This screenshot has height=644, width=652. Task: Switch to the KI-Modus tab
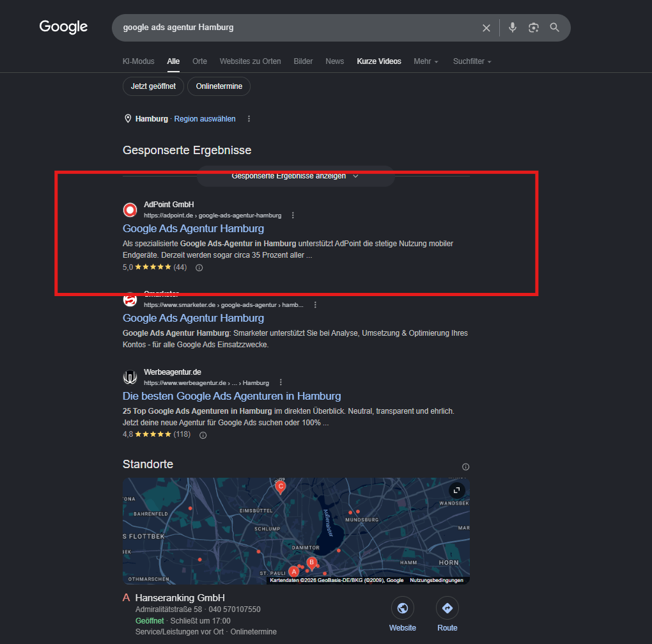(x=138, y=61)
